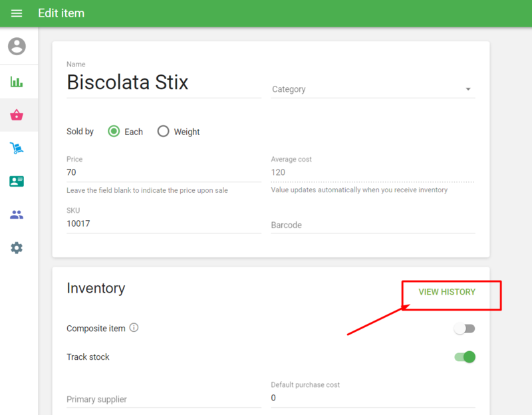Show Composite item info tooltip icon
The image size is (532, 415).
point(134,328)
